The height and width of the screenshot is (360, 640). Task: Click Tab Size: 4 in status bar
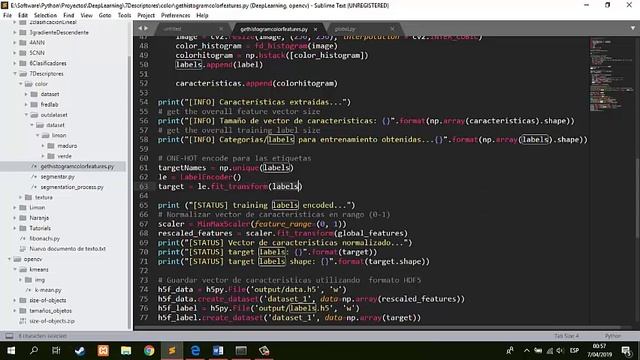tap(567, 336)
